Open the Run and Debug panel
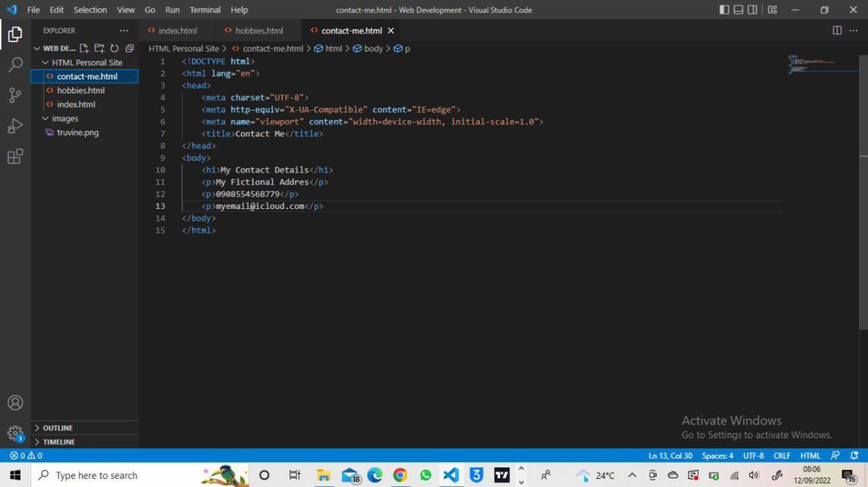The image size is (868, 487). pos(14,125)
